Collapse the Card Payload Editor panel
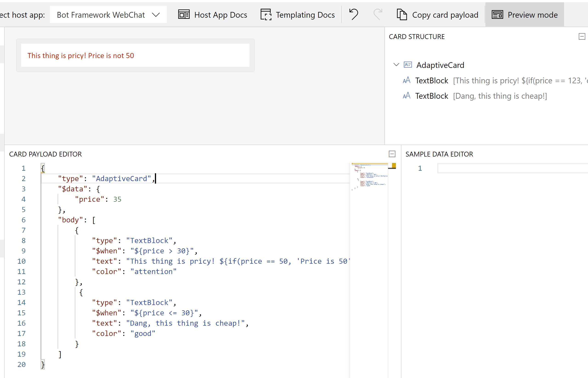 (x=392, y=154)
